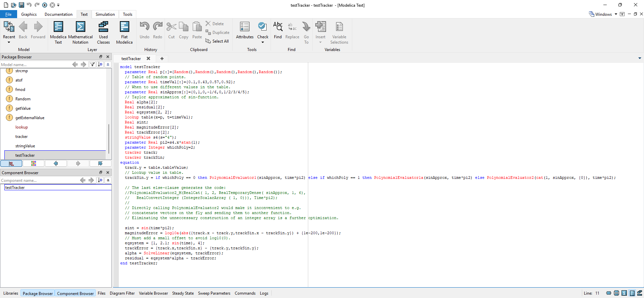Expand the tab list arrow at editor right
This screenshot has width=644, height=298.
coord(640,58)
